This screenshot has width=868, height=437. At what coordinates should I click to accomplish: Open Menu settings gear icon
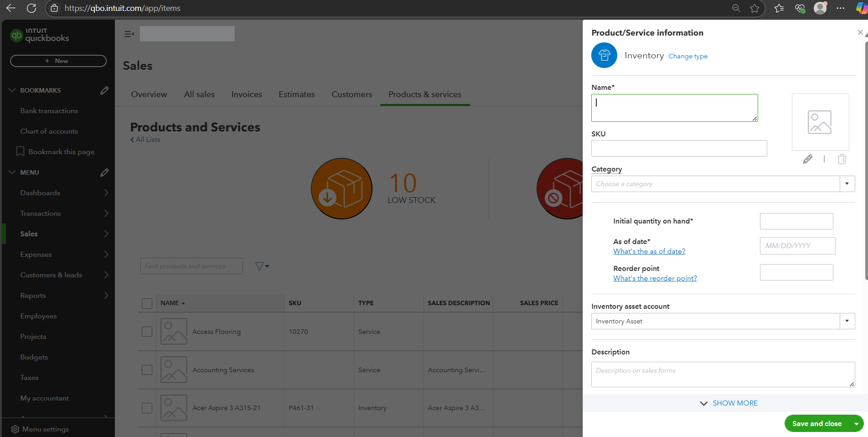pyautogui.click(x=15, y=429)
